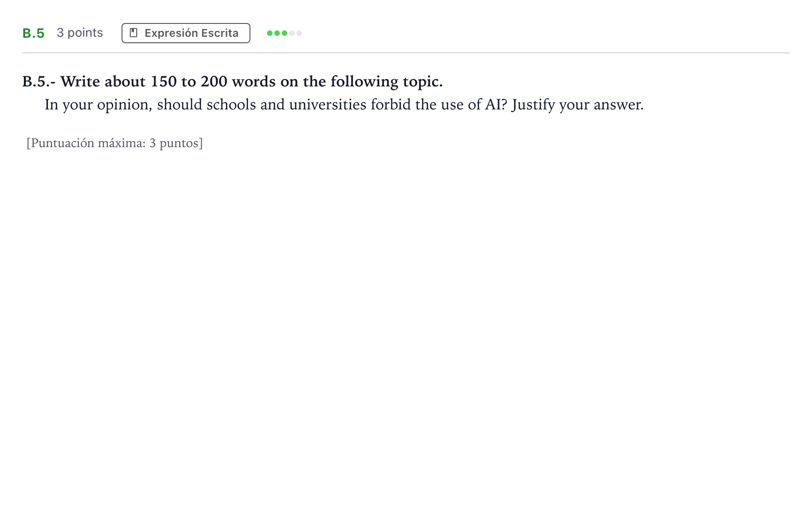This screenshot has height=516, width=812.
Task: Click "In your opinion" at the prompt start
Action: click(98, 105)
